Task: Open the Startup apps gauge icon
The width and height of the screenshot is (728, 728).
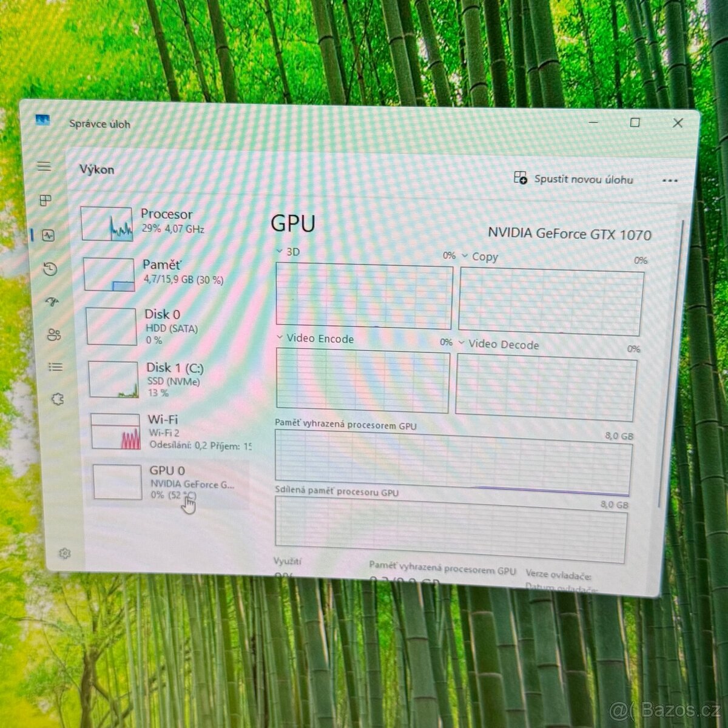Action: pyautogui.click(x=53, y=302)
